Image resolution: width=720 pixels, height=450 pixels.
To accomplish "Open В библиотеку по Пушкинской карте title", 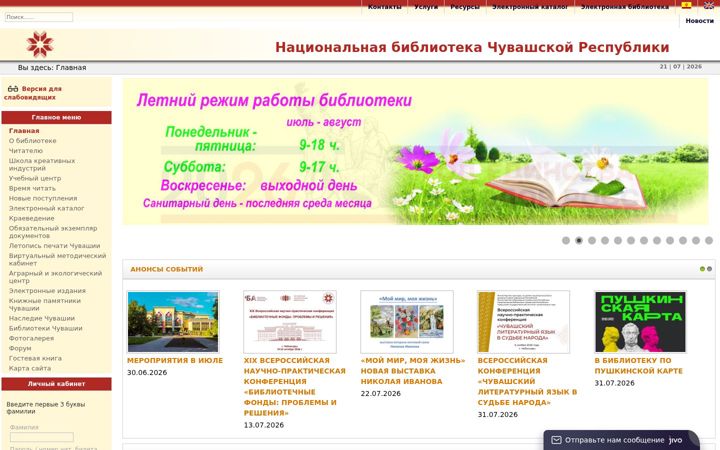I will pos(639,366).
